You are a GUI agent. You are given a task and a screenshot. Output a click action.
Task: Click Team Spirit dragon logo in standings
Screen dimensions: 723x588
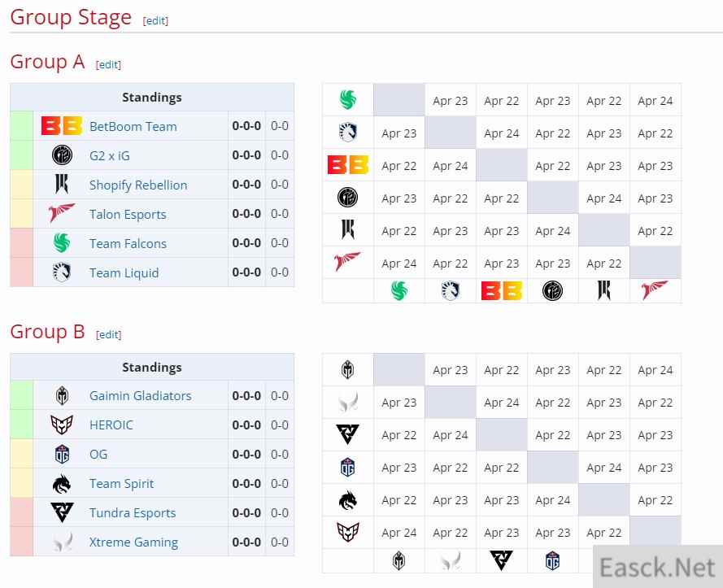tap(62, 484)
